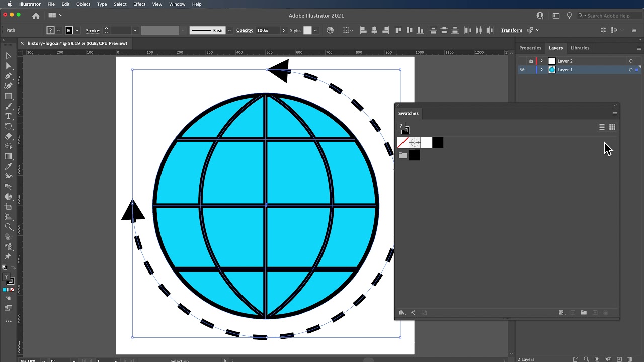The height and width of the screenshot is (362, 644).
Task: Select None swatch with red slash
Action: coord(403,143)
